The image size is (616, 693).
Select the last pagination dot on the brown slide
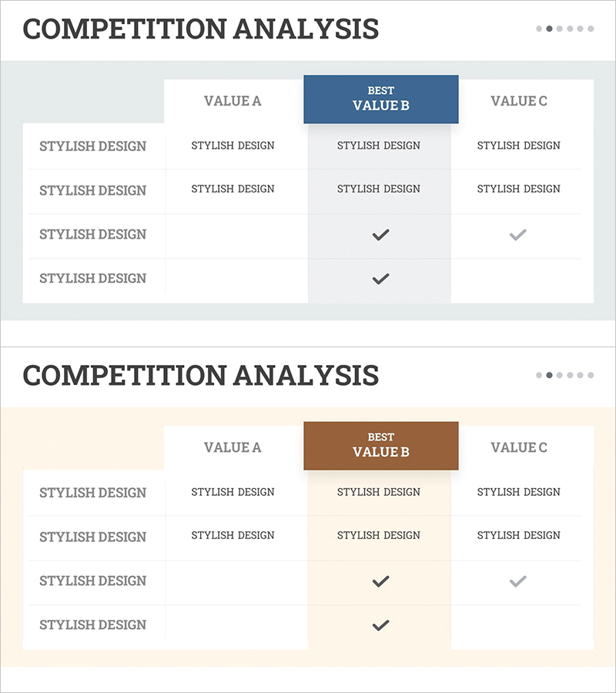(x=591, y=376)
